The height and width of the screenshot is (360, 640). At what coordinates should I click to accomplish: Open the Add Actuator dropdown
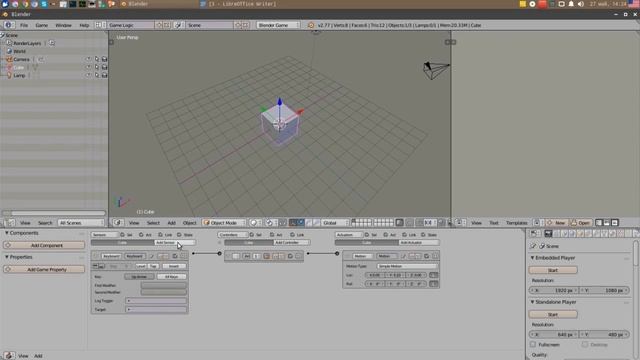(x=418, y=242)
